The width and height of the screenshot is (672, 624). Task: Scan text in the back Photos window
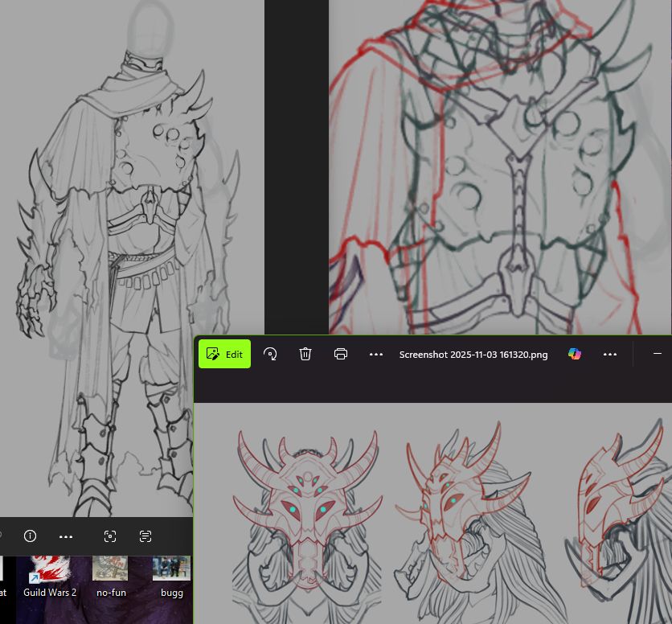click(145, 536)
